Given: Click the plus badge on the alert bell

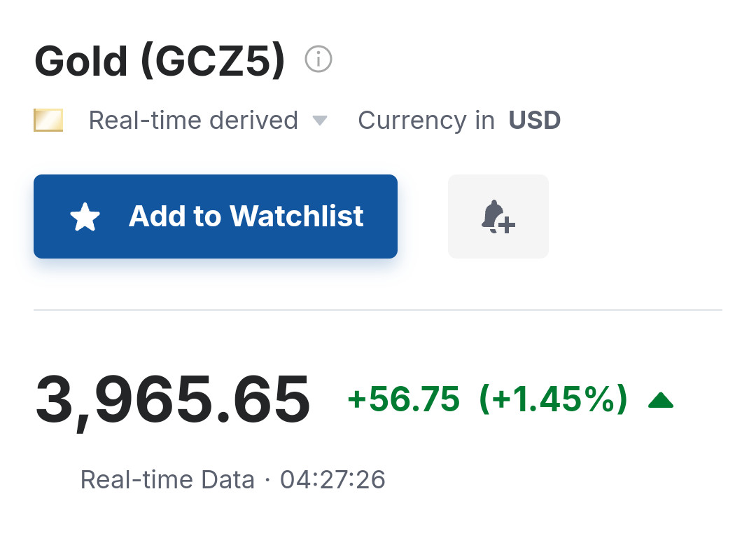Looking at the screenshot, I should pos(507,225).
